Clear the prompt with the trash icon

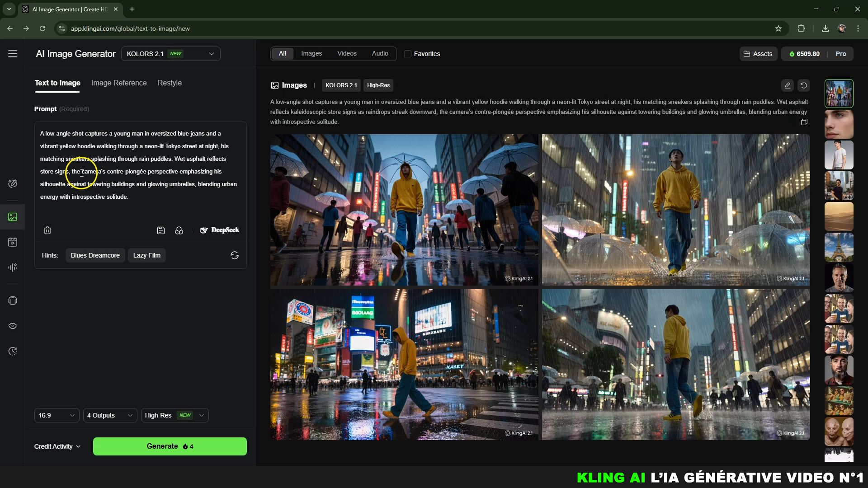pyautogui.click(x=47, y=230)
